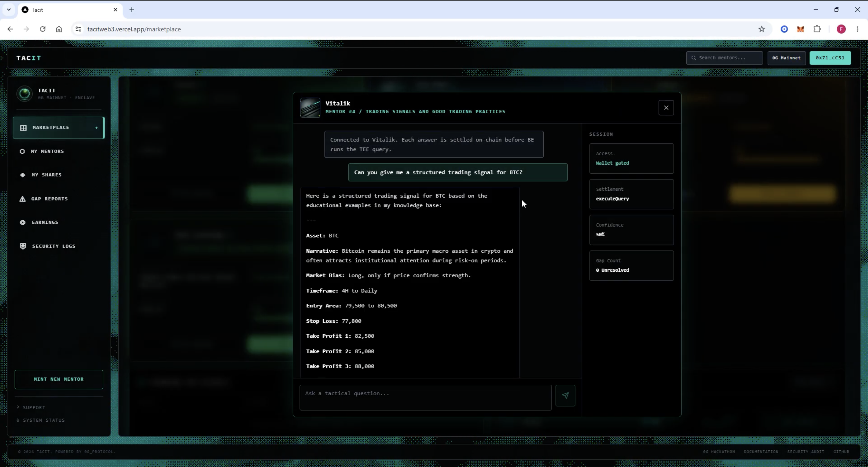
Task: Click the Mint New Mentor button
Action: click(59, 380)
